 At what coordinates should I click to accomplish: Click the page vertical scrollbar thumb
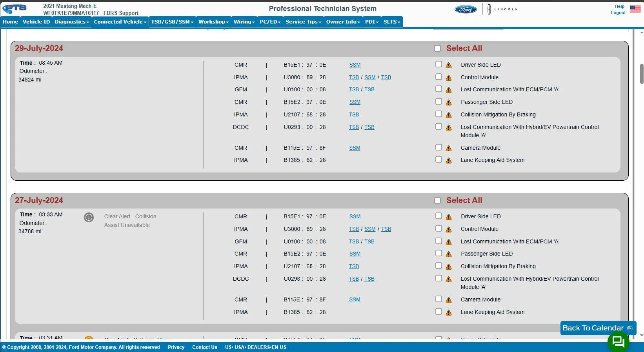[x=642, y=74]
